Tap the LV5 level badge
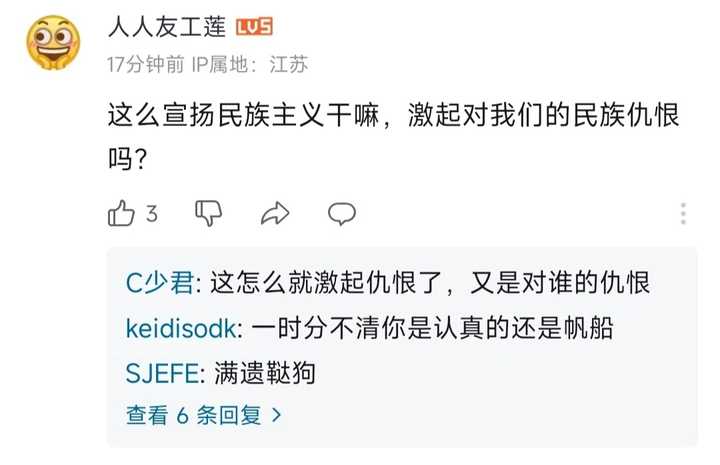720x465 pixels. (x=255, y=27)
